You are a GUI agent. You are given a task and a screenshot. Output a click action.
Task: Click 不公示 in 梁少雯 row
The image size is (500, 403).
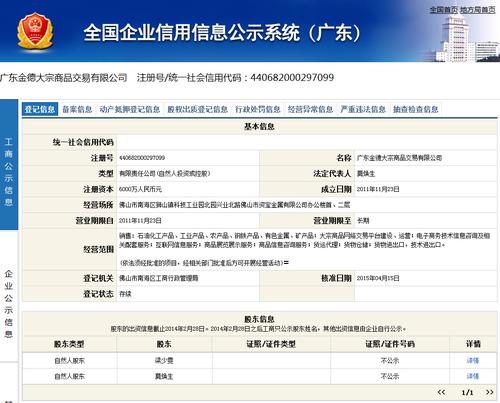(x=390, y=360)
